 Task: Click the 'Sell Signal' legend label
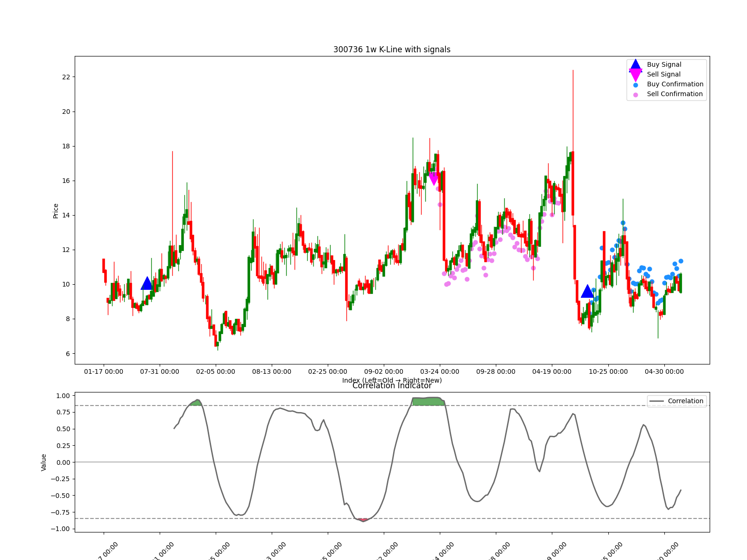663,75
